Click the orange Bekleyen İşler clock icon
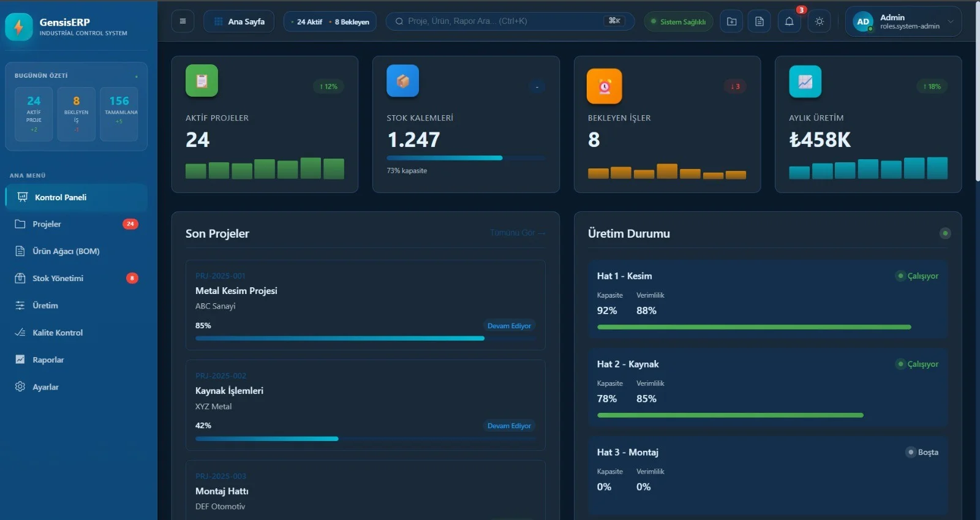Screen dimensions: 980x520 (x=604, y=86)
